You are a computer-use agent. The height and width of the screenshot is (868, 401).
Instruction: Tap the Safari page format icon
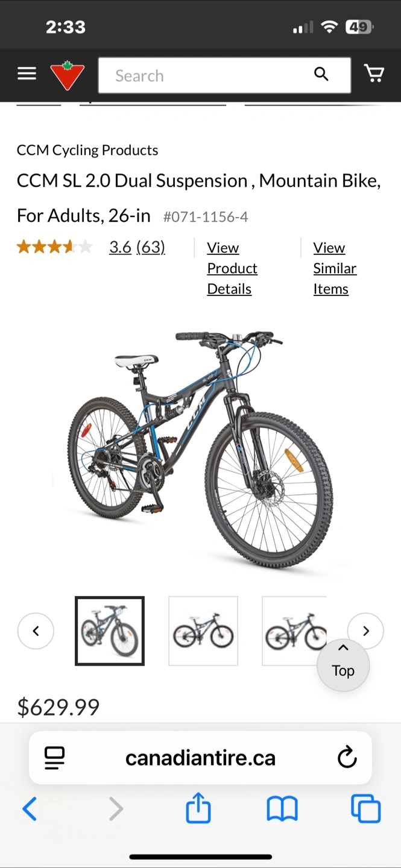click(55, 758)
